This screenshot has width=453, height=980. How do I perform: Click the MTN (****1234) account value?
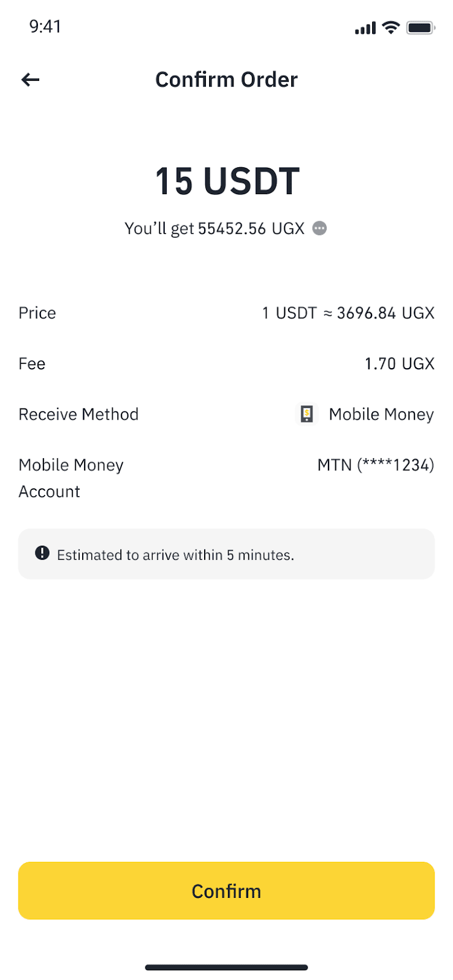coord(375,466)
